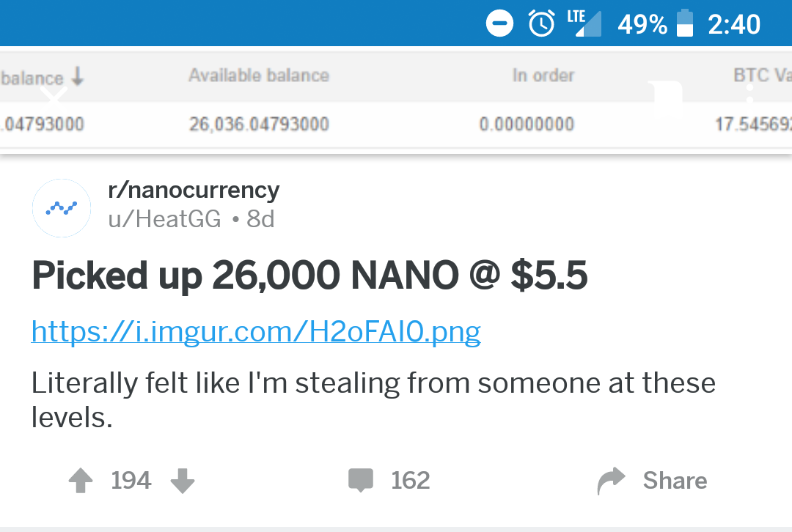Image resolution: width=792 pixels, height=532 pixels.
Task: Tap the battery icon in status bar
Action: 686,23
